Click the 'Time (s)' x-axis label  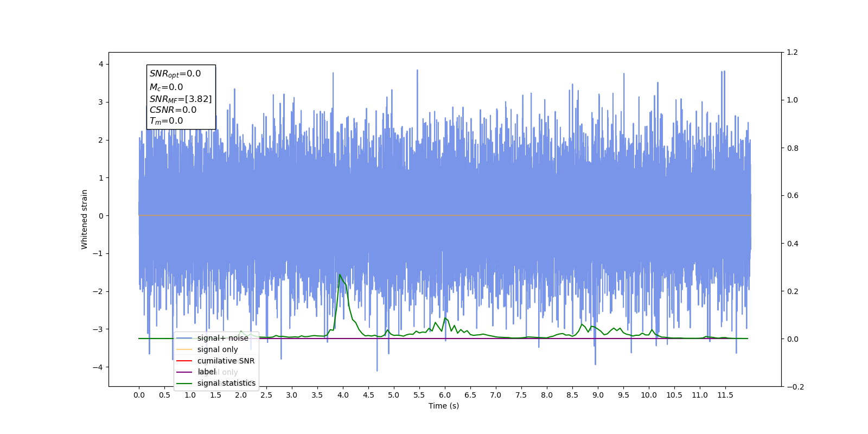pos(444,406)
